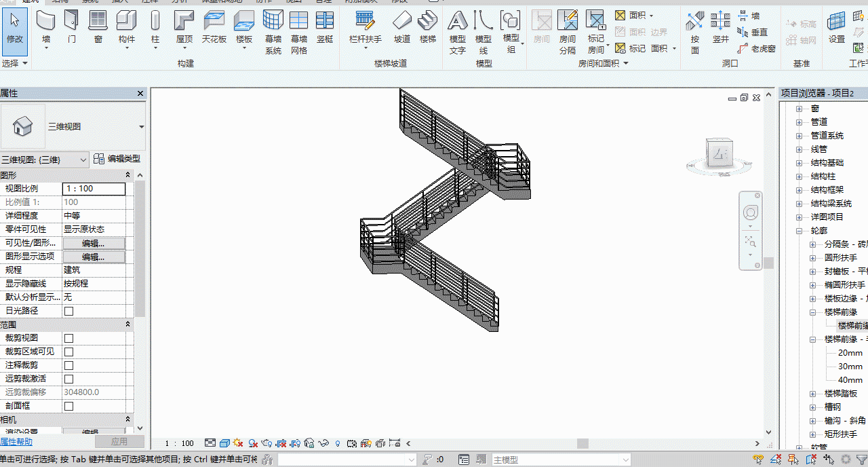
Task: Enable the 裁剪视图 crop view checkbox
Action: pos(68,338)
